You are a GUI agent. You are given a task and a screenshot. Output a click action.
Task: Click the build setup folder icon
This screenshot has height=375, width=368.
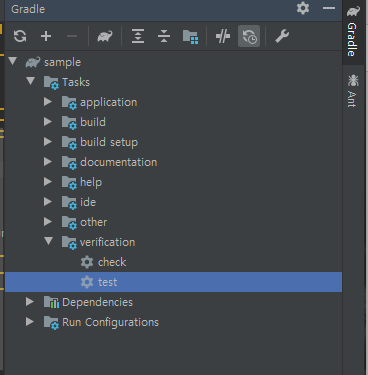pyautogui.click(x=69, y=142)
